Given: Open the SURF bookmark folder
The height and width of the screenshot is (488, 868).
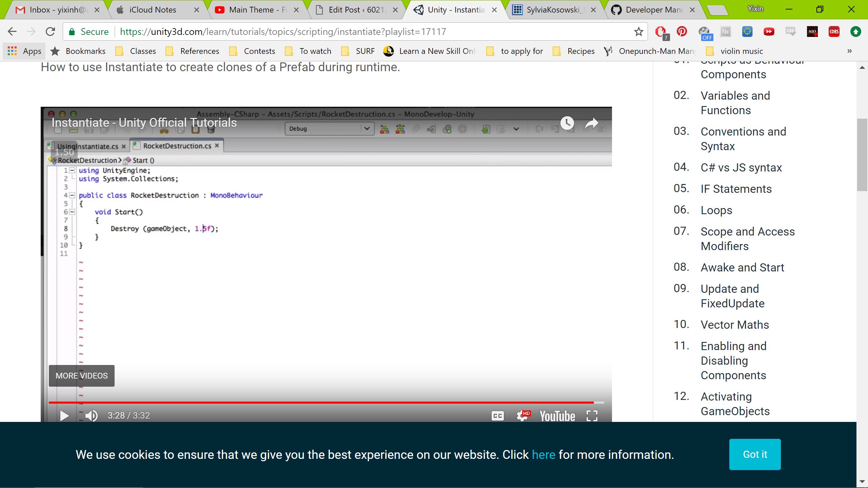Looking at the screenshot, I should click(x=358, y=51).
